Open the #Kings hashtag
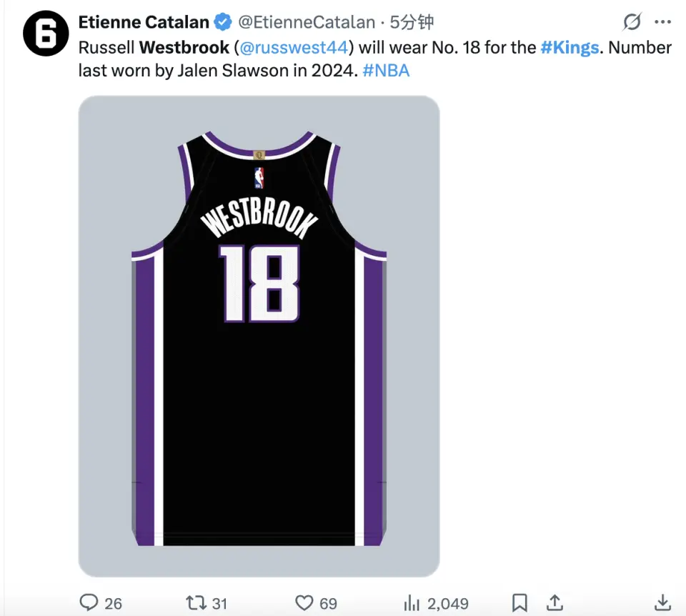686x616 pixels. click(x=570, y=47)
